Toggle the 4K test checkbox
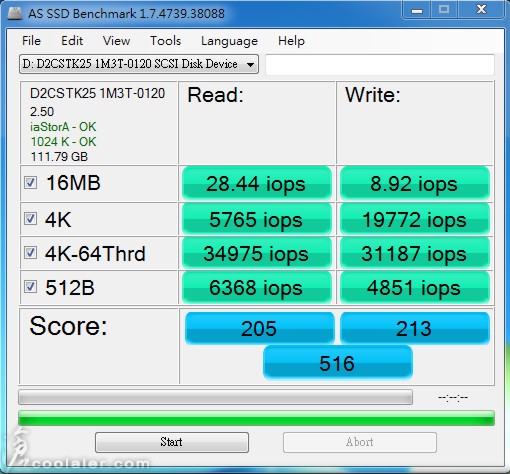 (x=30, y=219)
